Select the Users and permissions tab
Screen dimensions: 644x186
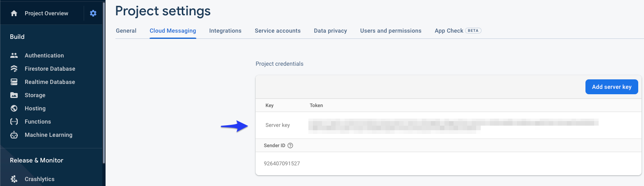click(x=390, y=31)
